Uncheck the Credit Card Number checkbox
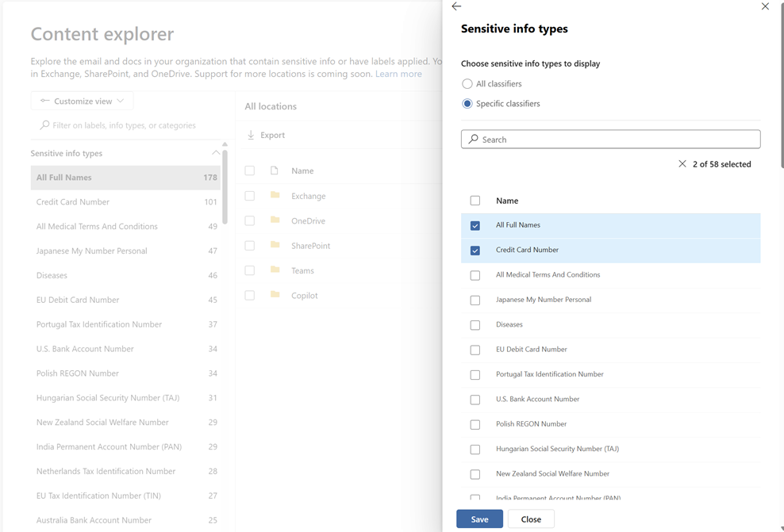The height and width of the screenshot is (532, 784). (475, 251)
